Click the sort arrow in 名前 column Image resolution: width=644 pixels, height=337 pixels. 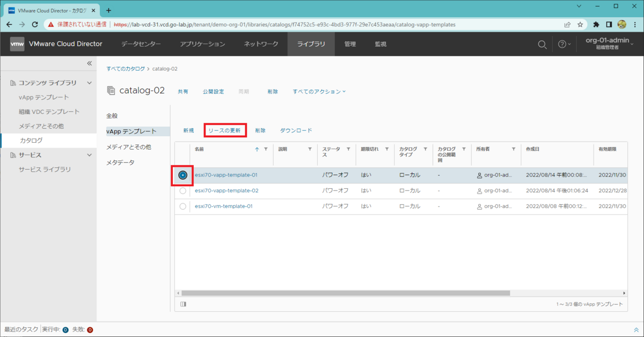point(257,149)
